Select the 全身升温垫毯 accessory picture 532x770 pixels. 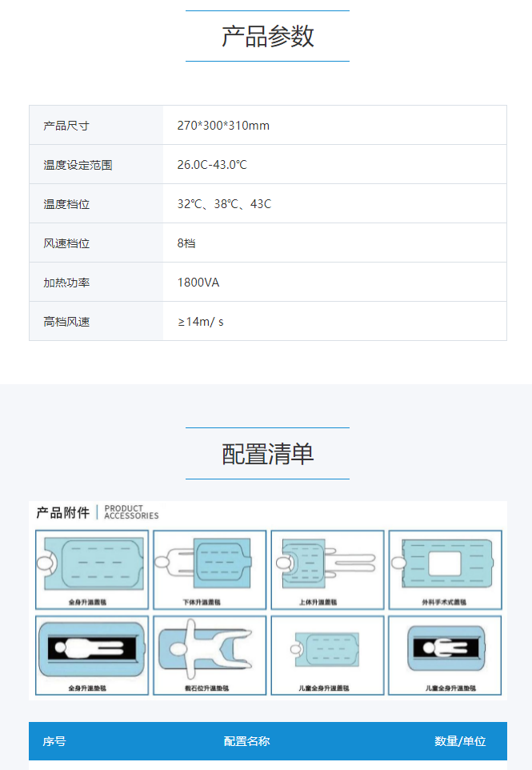92,654
